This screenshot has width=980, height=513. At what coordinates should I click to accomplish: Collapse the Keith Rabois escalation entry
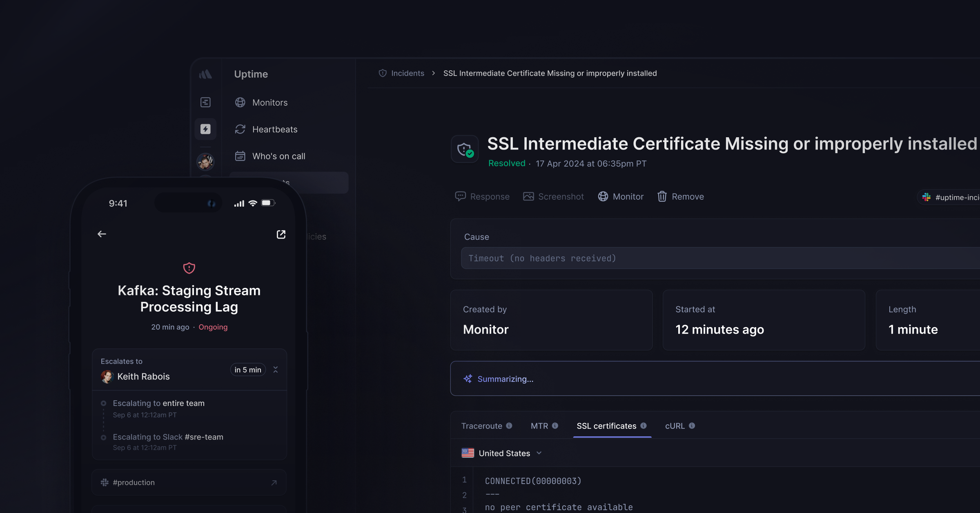click(x=276, y=370)
